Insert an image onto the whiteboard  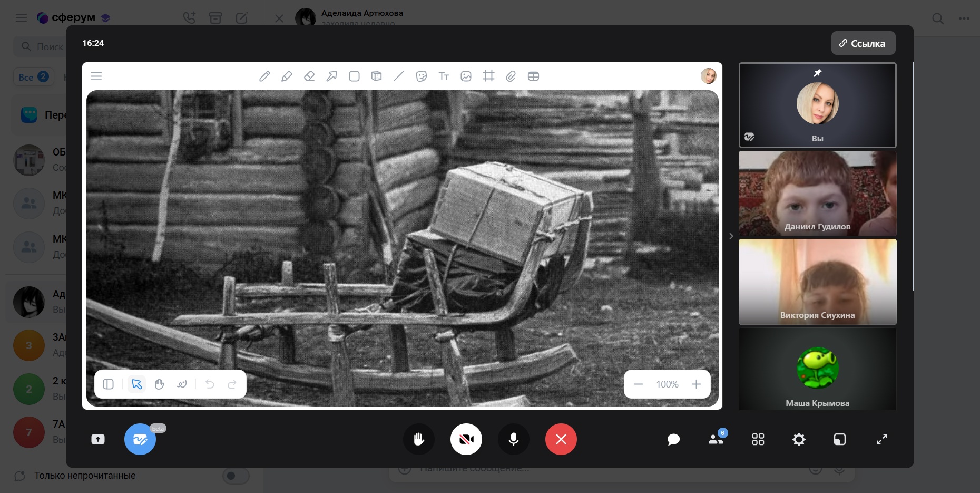[x=466, y=76]
